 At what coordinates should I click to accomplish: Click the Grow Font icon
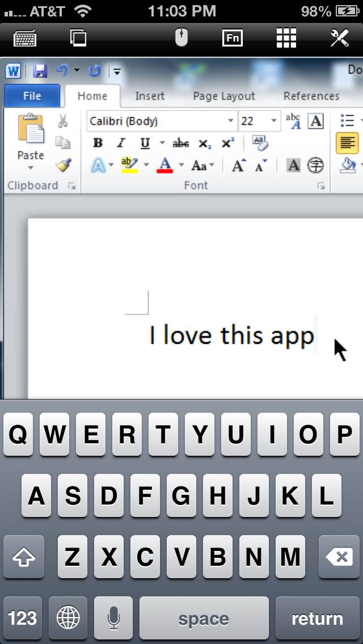click(x=239, y=166)
